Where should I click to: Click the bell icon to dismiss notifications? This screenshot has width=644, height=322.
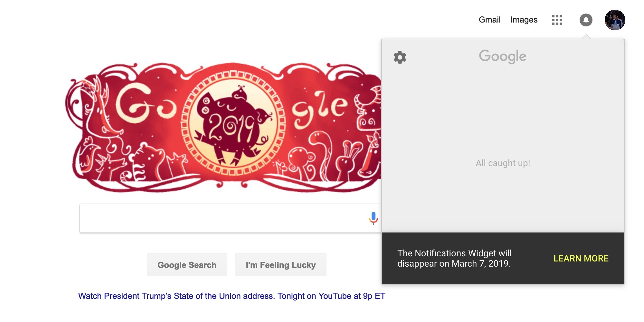click(586, 20)
